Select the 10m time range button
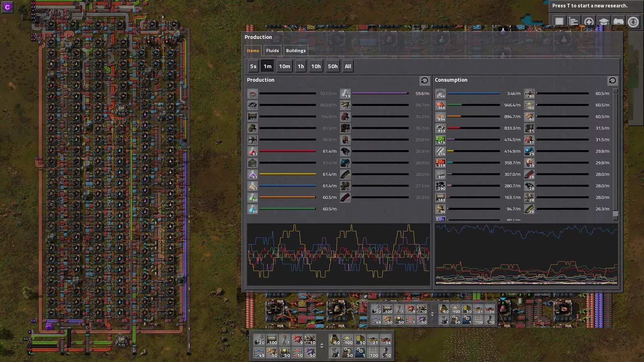Screen dimensions: 644x362 pos(284,66)
